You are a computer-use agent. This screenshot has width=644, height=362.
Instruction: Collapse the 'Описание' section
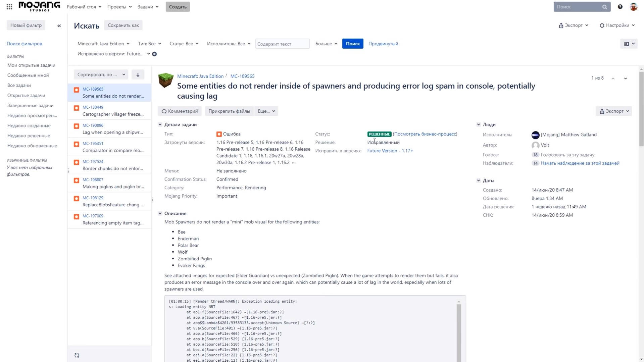160,213
